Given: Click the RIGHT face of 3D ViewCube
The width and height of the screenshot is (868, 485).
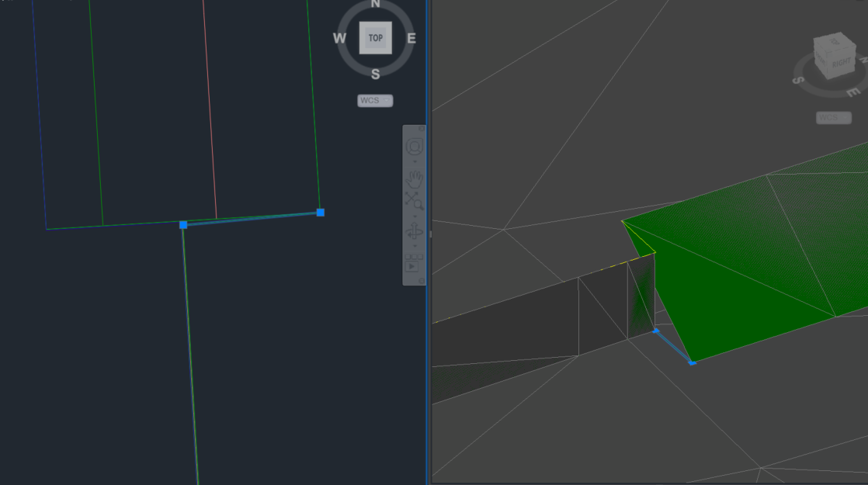Looking at the screenshot, I should coord(842,64).
